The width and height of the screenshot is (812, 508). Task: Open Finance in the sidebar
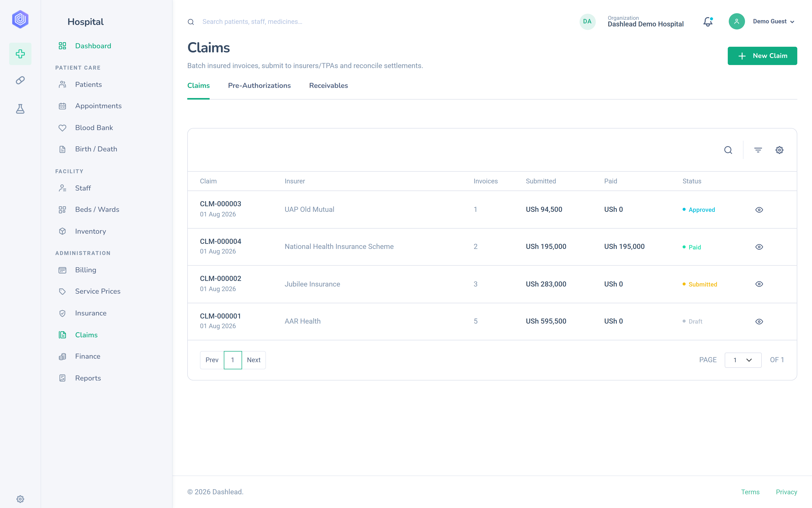coord(88,356)
